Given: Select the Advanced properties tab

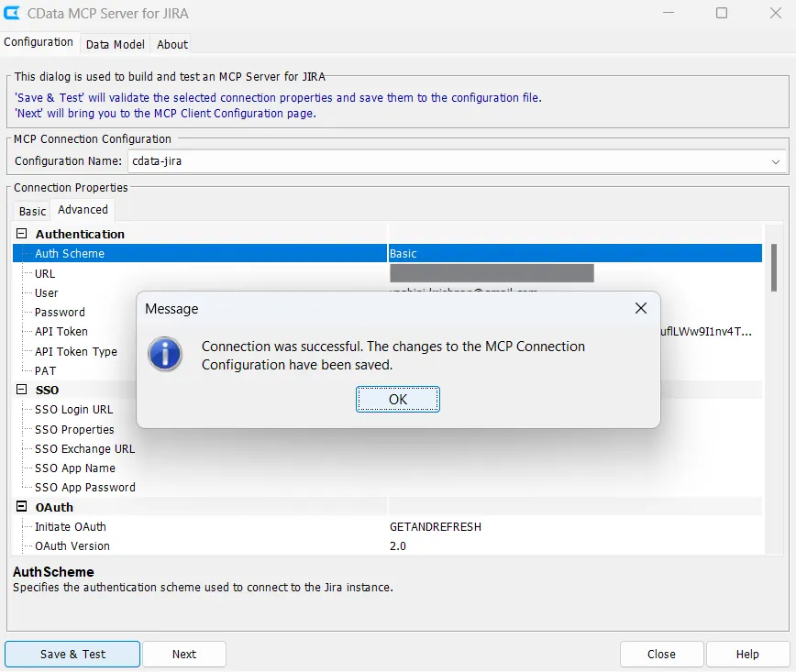Looking at the screenshot, I should point(83,210).
